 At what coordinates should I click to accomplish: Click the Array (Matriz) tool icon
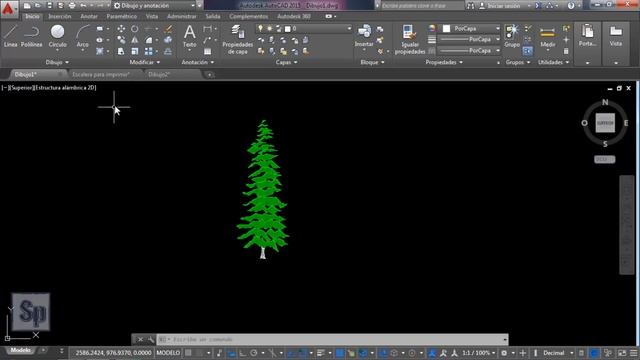point(149,51)
